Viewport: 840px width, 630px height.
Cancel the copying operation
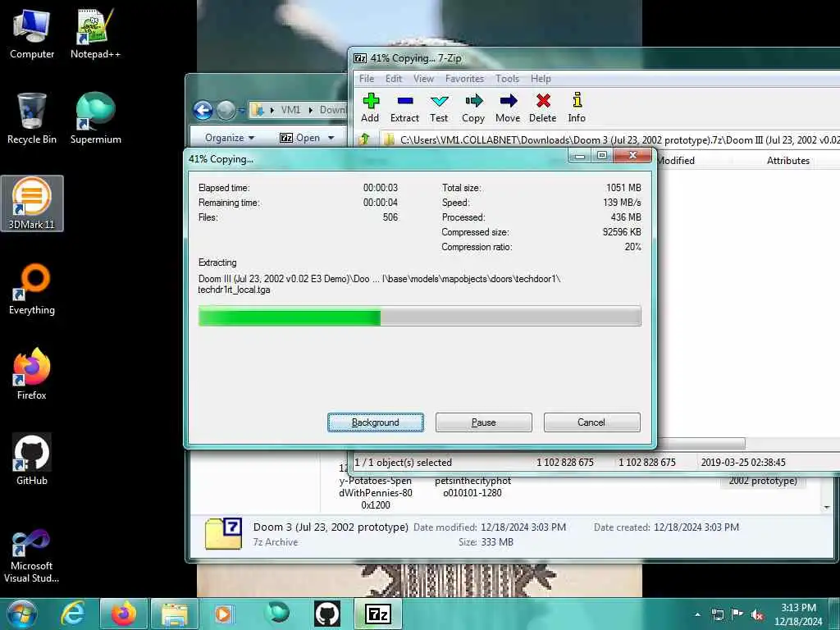pos(591,422)
